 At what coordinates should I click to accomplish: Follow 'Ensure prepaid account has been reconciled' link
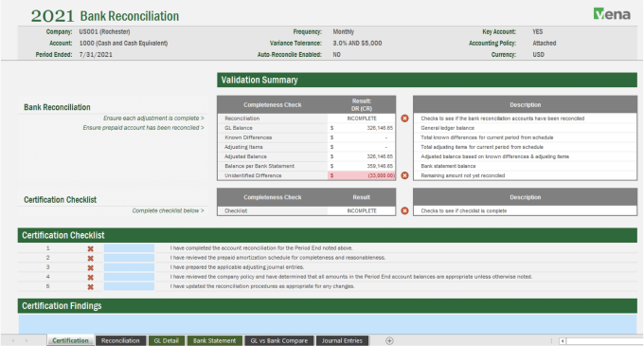point(143,128)
